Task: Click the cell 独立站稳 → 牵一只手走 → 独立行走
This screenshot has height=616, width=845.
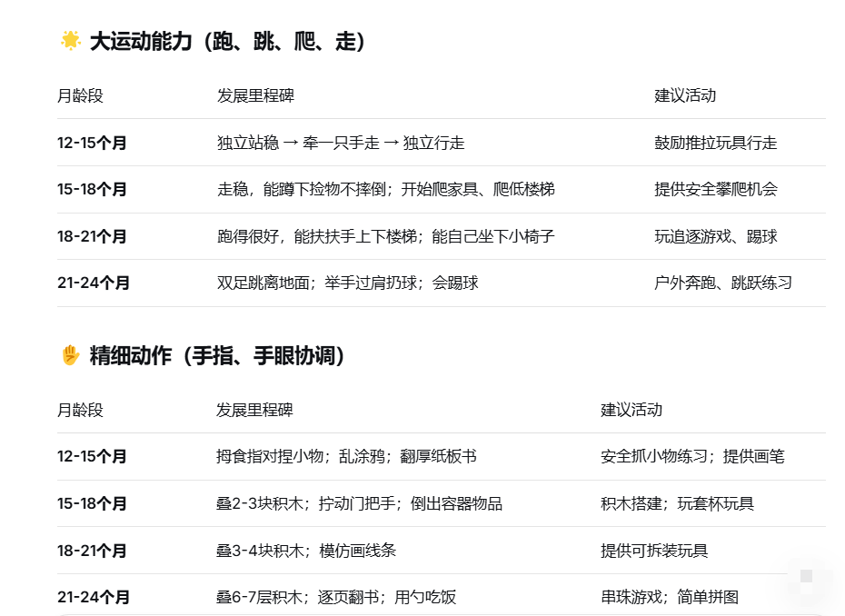Action: click(x=341, y=143)
